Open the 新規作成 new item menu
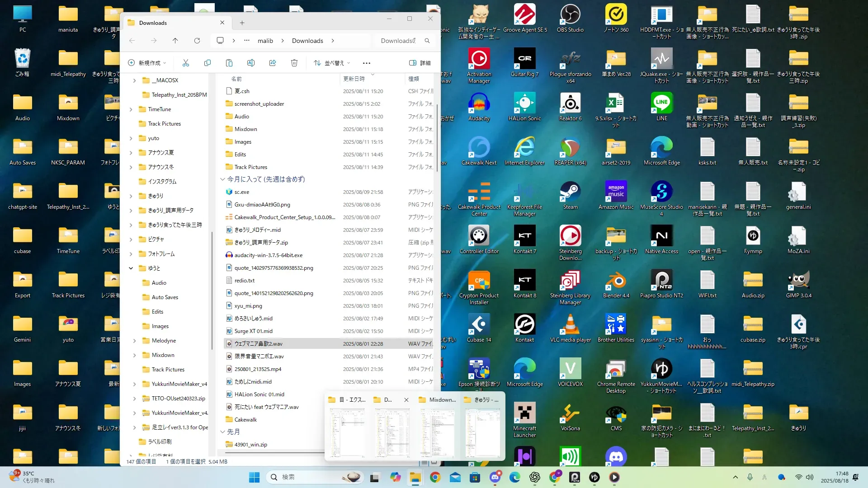868x488 pixels. click(147, 63)
